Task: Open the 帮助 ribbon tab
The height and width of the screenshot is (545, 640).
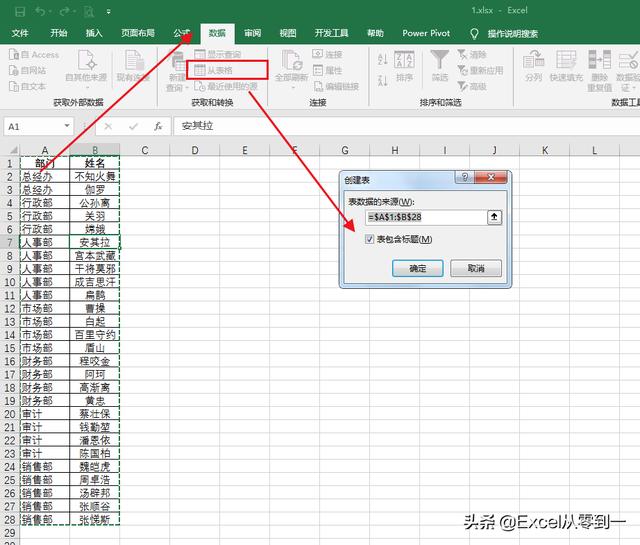Action: (375, 33)
